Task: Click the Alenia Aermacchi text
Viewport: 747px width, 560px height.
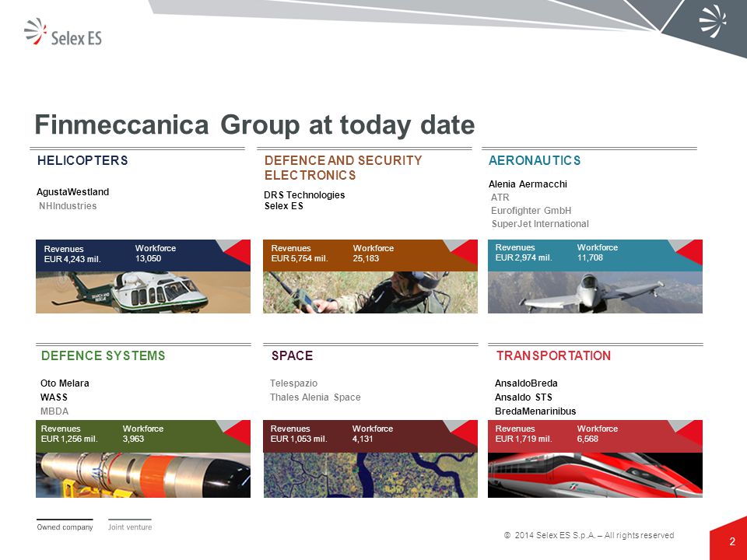Action: click(x=528, y=184)
